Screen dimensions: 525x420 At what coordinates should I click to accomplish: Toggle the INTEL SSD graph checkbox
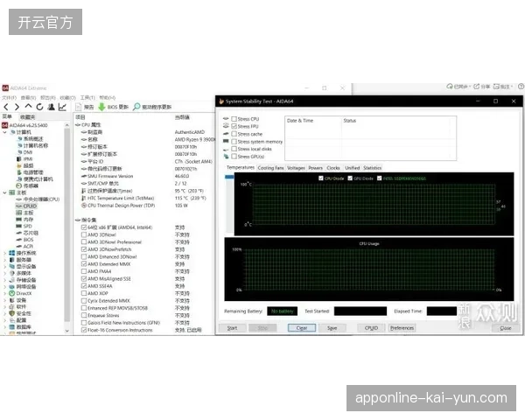(x=380, y=178)
